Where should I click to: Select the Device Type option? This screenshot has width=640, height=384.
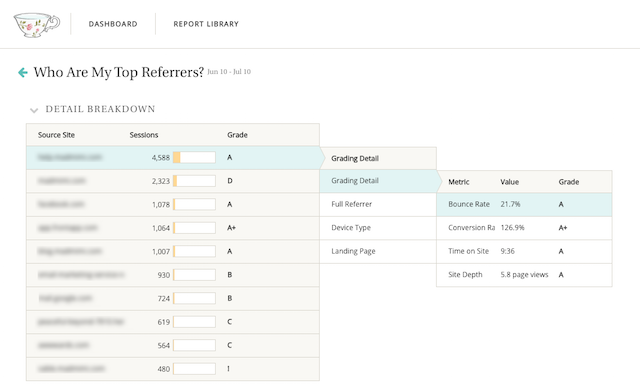(x=378, y=228)
